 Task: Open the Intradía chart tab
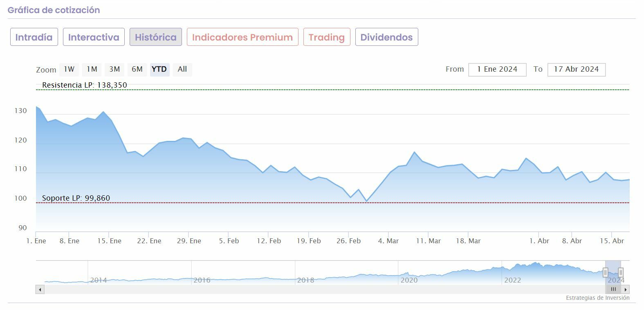point(34,37)
